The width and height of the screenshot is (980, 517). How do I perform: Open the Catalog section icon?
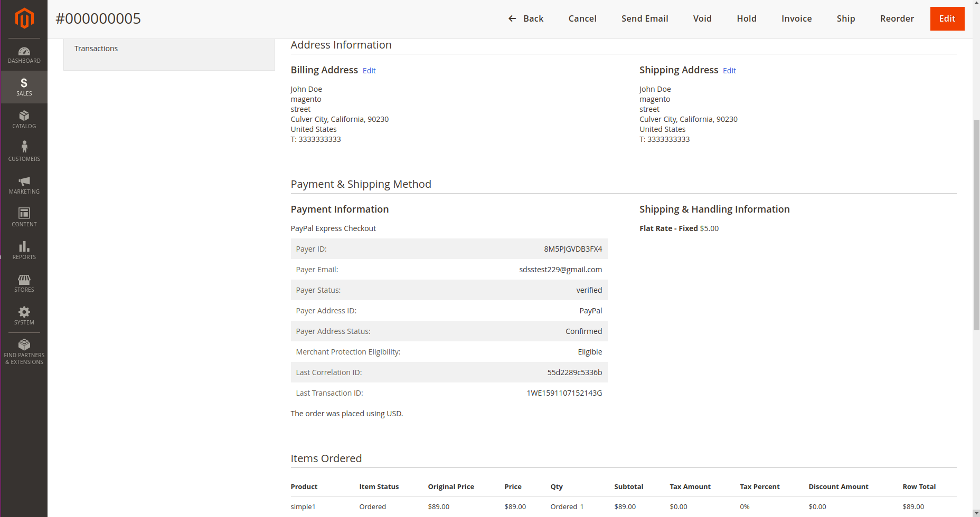point(24,119)
